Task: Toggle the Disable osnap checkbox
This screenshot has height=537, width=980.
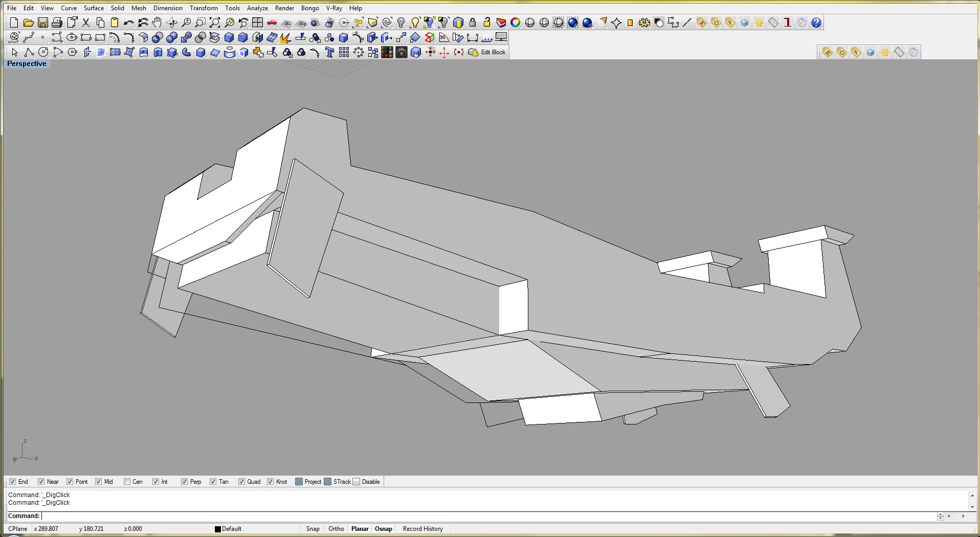Action: tap(357, 482)
